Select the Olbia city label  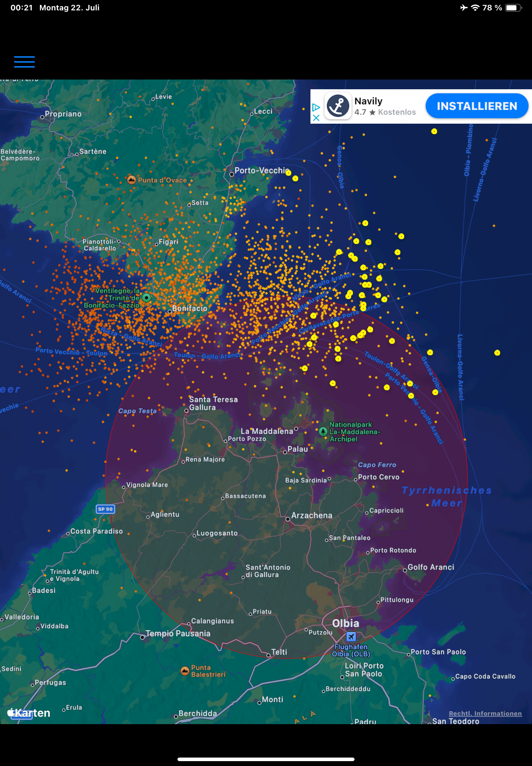[345, 623]
